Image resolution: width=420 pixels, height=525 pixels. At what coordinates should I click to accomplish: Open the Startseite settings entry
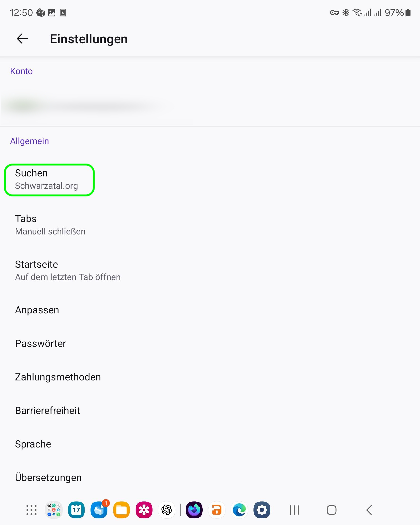68,271
